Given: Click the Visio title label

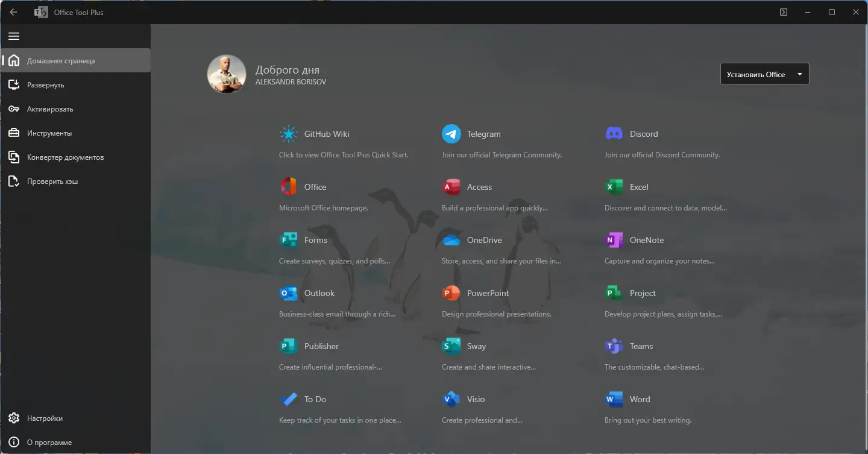Looking at the screenshot, I should (x=476, y=399).
